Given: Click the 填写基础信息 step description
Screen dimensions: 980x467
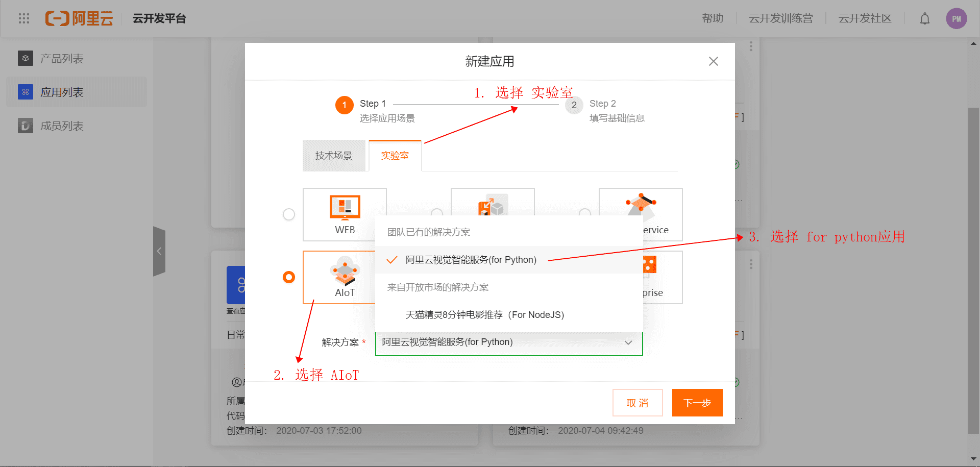Looking at the screenshot, I should coord(617,118).
